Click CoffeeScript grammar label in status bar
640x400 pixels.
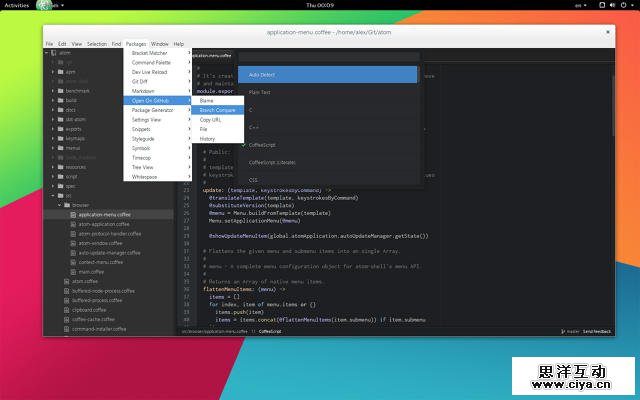point(270,328)
